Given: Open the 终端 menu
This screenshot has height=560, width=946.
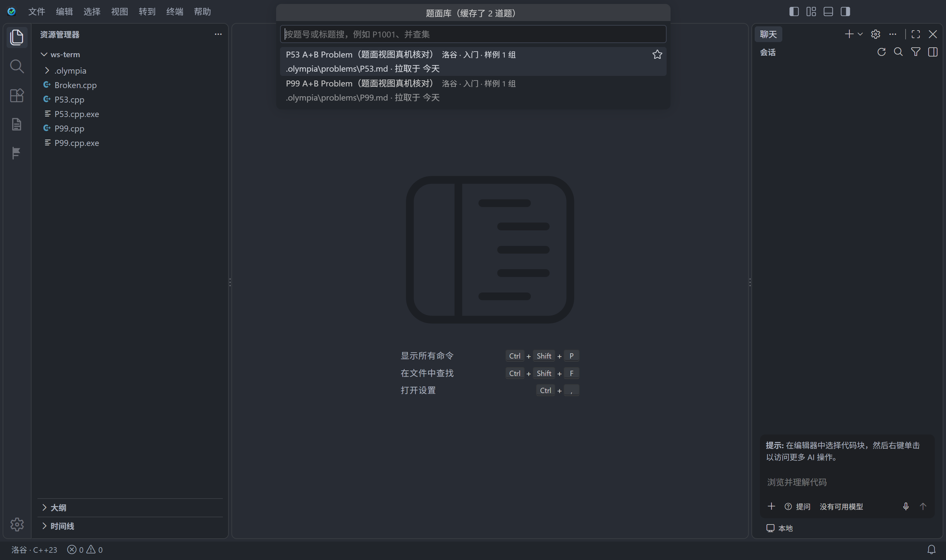Looking at the screenshot, I should coord(175,12).
